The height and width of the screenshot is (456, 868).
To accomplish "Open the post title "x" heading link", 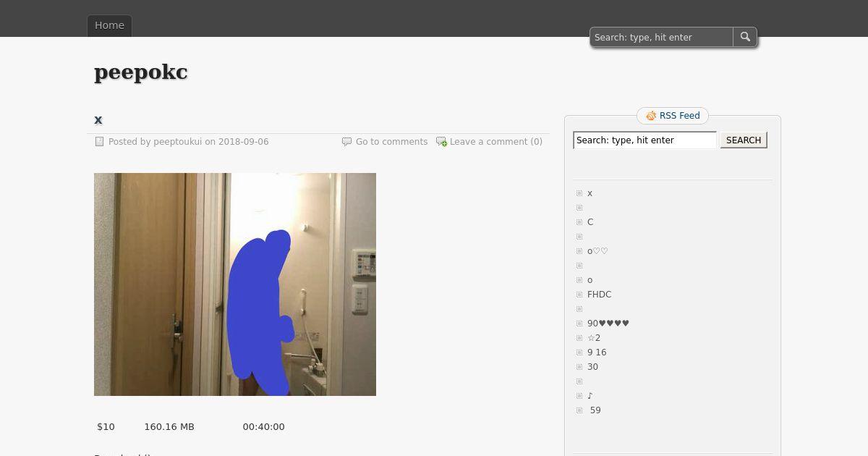I will point(98,119).
